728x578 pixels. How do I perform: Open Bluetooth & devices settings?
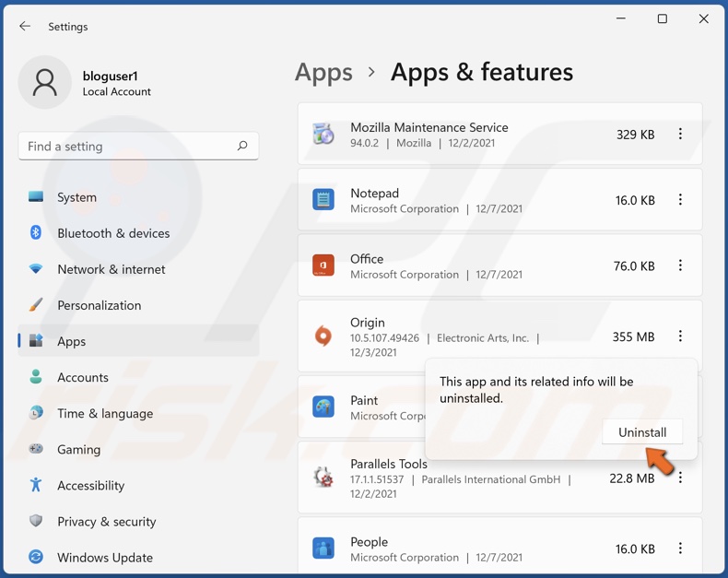tap(138, 233)
